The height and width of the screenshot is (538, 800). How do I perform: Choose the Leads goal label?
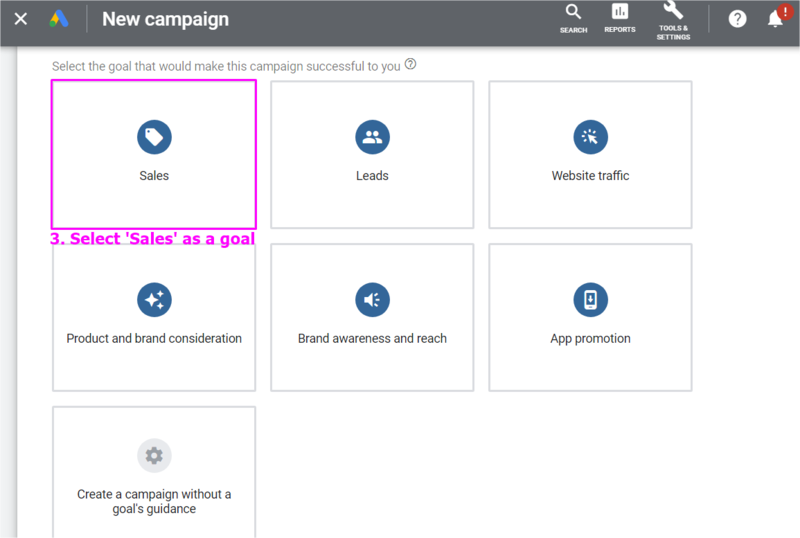tap(372, 176)
